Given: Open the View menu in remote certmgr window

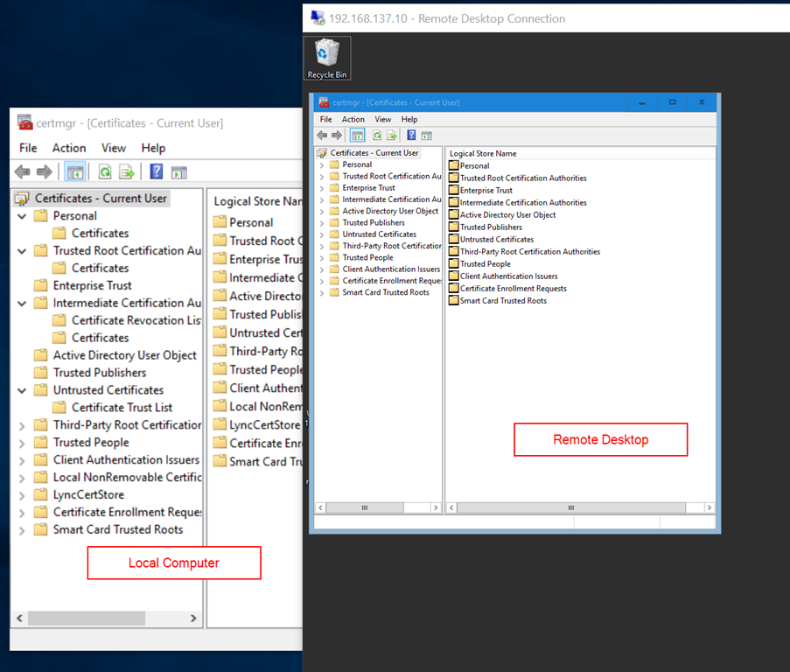Looking at the screenshot, I should click(x=382, y=119).
